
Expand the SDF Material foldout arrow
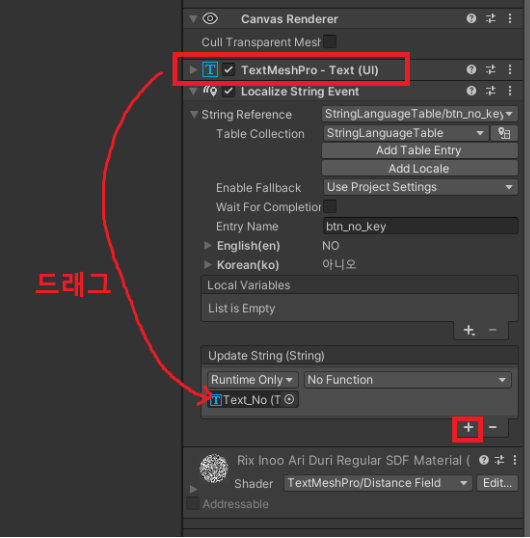[x=193, y=489]
